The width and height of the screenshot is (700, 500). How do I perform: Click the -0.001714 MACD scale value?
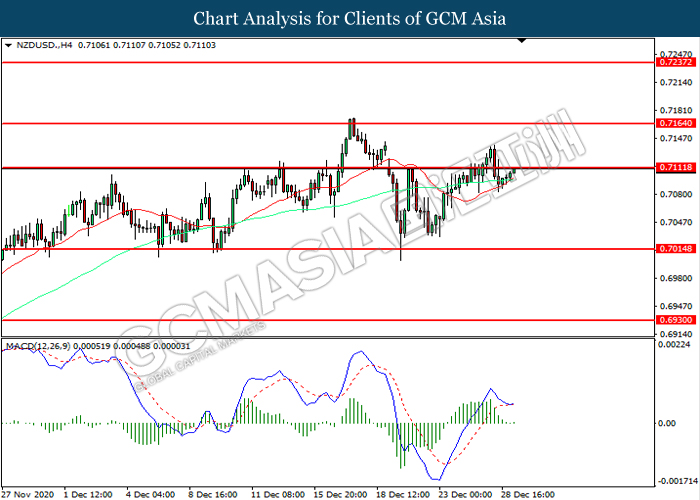pyautogui.click(x=677, y=481)
